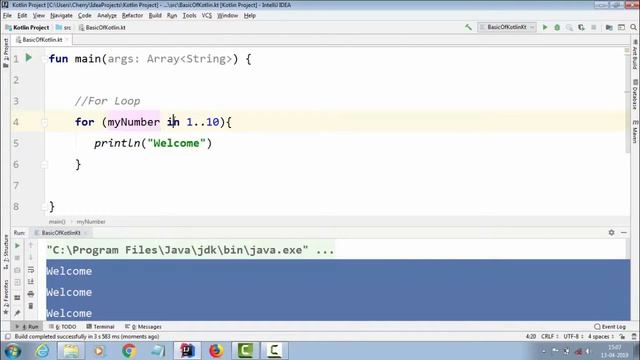Open the Terminal tool window

(100, 327)
